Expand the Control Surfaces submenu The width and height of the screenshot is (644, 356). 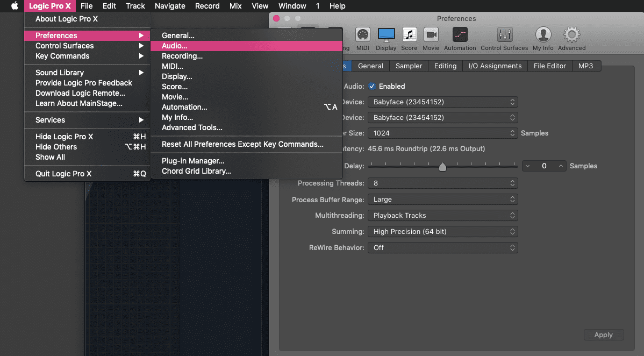(x=88, y=46)
